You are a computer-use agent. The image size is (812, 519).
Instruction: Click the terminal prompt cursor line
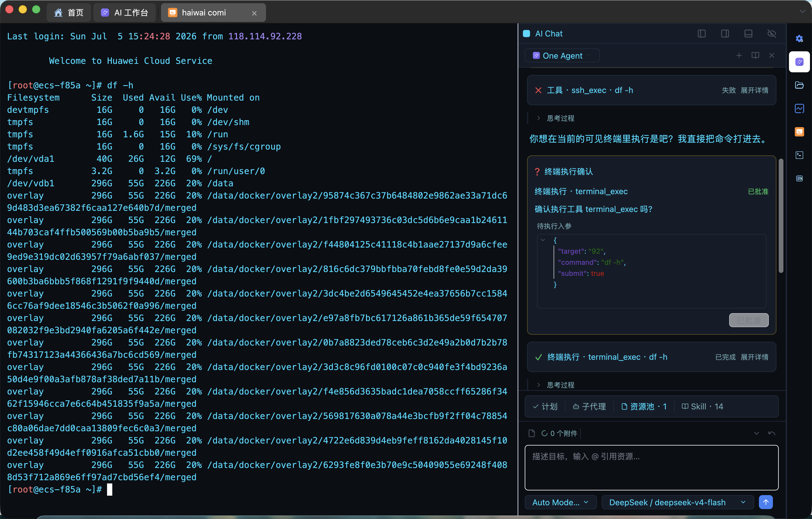[60, 490]
